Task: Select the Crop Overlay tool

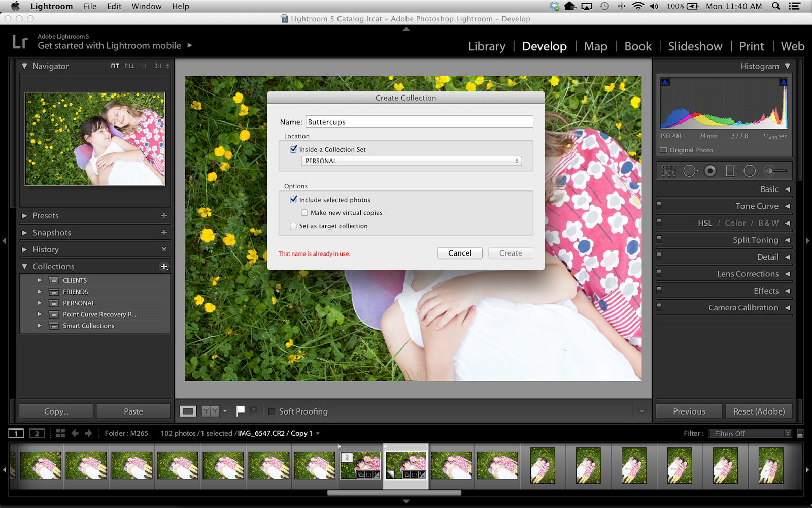Action: [669, 171]
